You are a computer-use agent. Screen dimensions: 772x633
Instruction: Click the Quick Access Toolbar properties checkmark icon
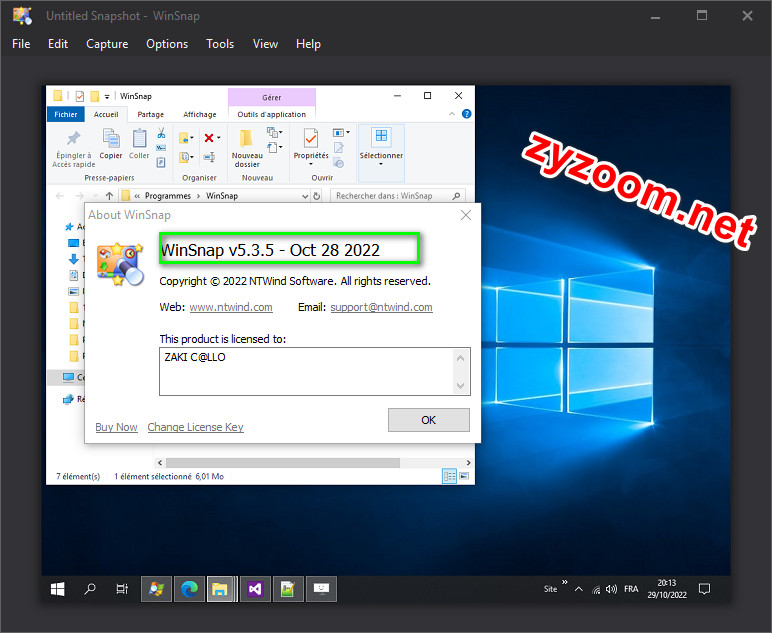point(80,96)
